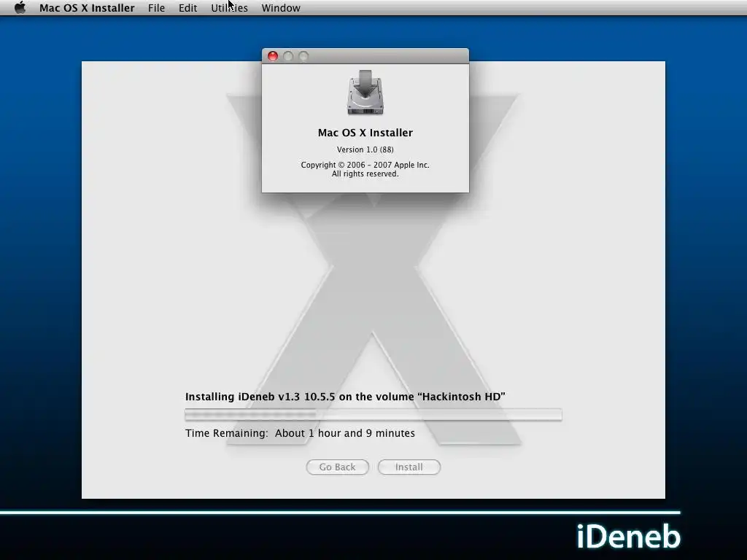
Task: Open the Window menu
Action: click(x=281, y=8)
